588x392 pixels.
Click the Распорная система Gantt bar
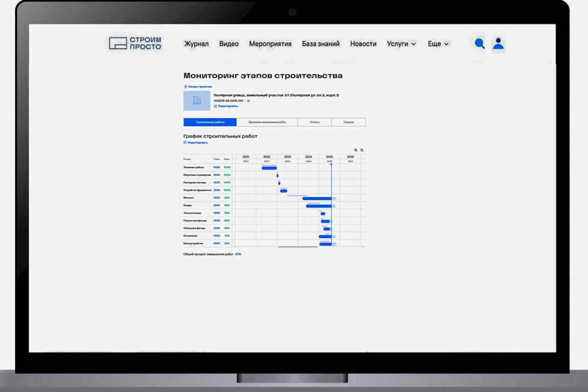coord(279,183)
